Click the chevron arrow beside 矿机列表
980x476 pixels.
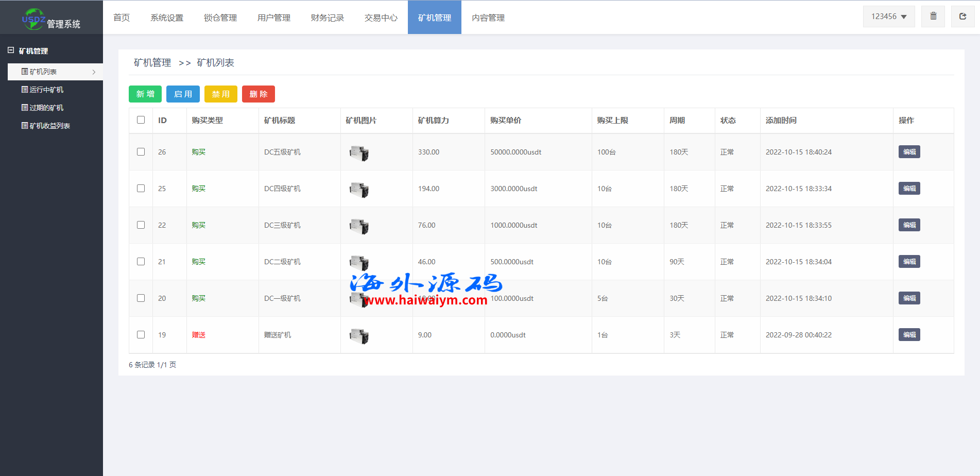(x=94, y=72)
